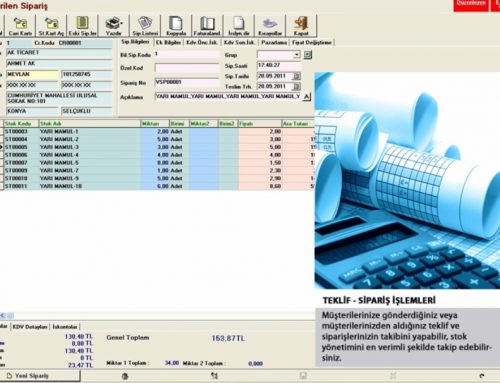
Task: Select row ST00004 YARI MAMUL-2
Action: coord(158,139)
